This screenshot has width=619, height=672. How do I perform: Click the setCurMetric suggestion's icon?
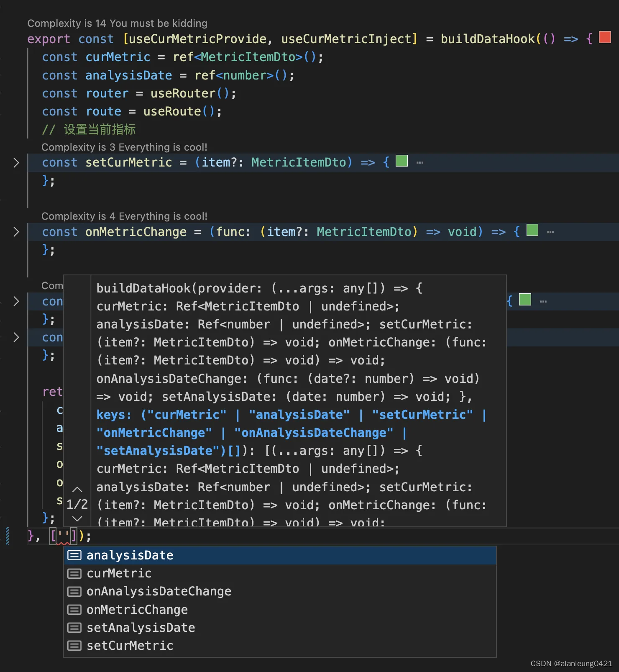click(74, 646)
